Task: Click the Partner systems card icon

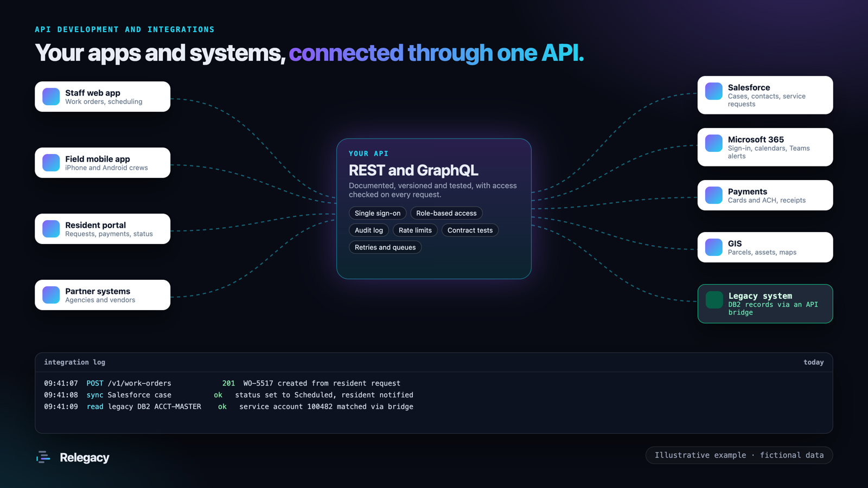Action: [51, 295]
